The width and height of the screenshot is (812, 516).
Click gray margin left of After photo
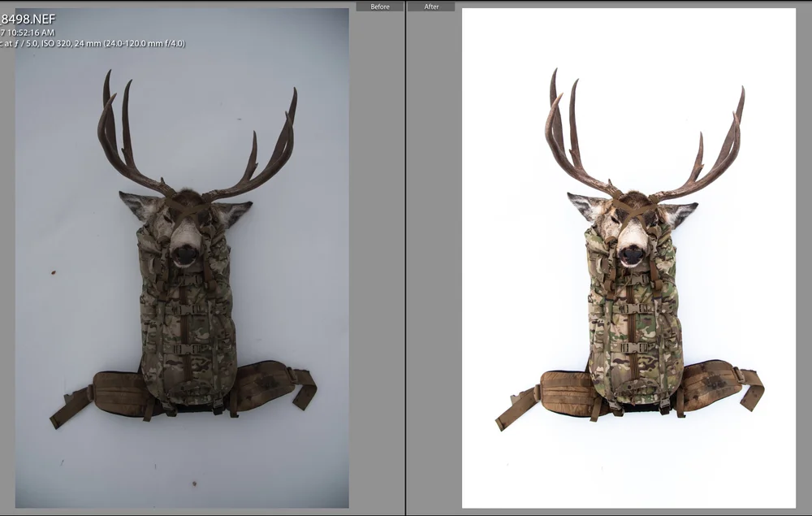click(434, 259)
